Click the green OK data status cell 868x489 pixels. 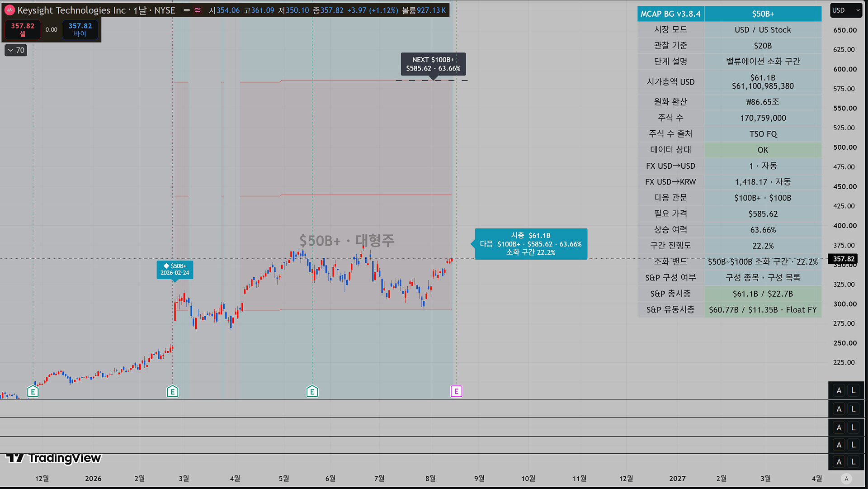click(763, 150)
